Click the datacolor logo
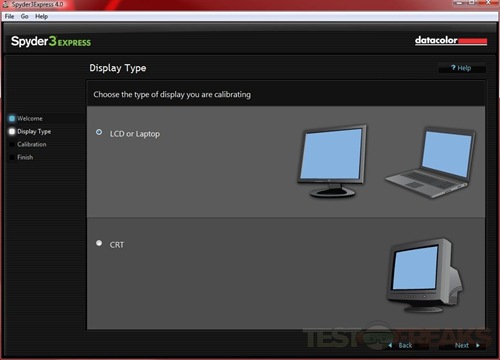The image size is (500, 360). [x=451, y=41]
